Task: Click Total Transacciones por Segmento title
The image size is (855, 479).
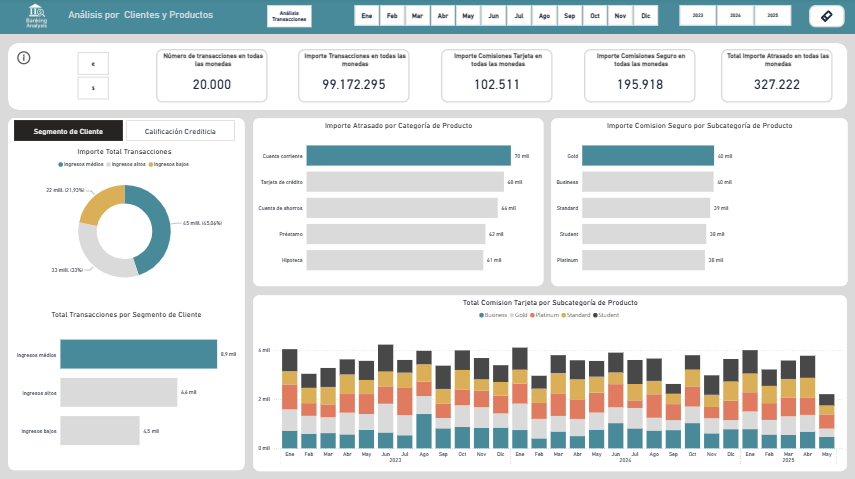Action: coord(126,315)
